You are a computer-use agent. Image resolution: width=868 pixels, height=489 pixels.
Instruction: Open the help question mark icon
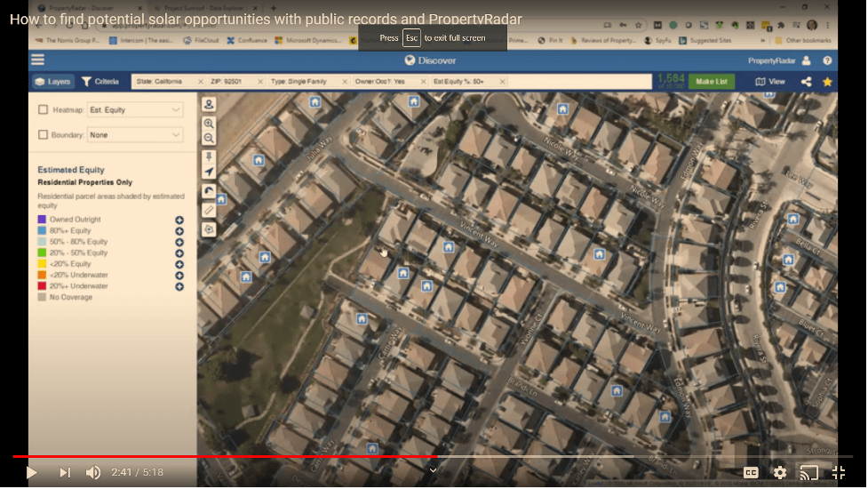827,60
